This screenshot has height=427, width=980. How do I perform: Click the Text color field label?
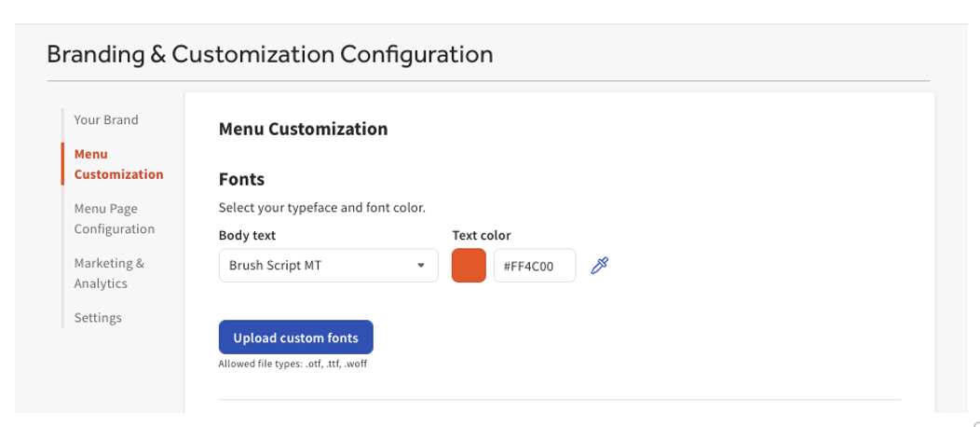tap(482, 236)
